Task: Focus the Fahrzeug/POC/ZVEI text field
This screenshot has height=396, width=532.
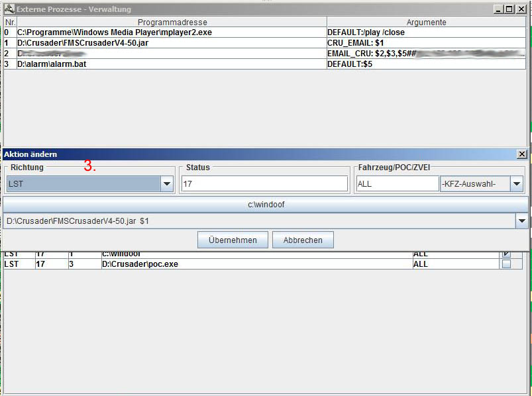Action: click(397, 184)
